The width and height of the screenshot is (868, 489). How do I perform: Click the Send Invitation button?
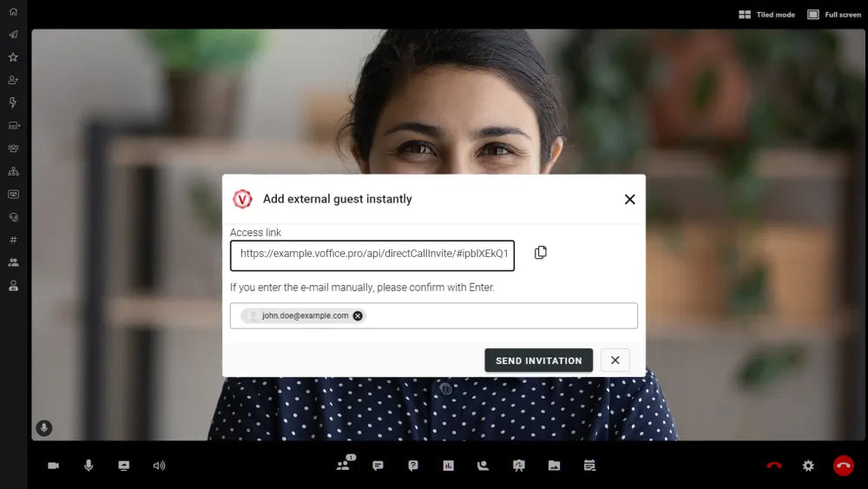538,360
